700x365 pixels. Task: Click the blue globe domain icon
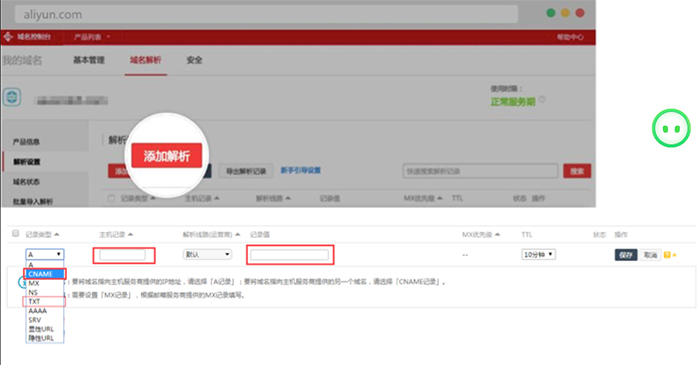pos(12,97)
